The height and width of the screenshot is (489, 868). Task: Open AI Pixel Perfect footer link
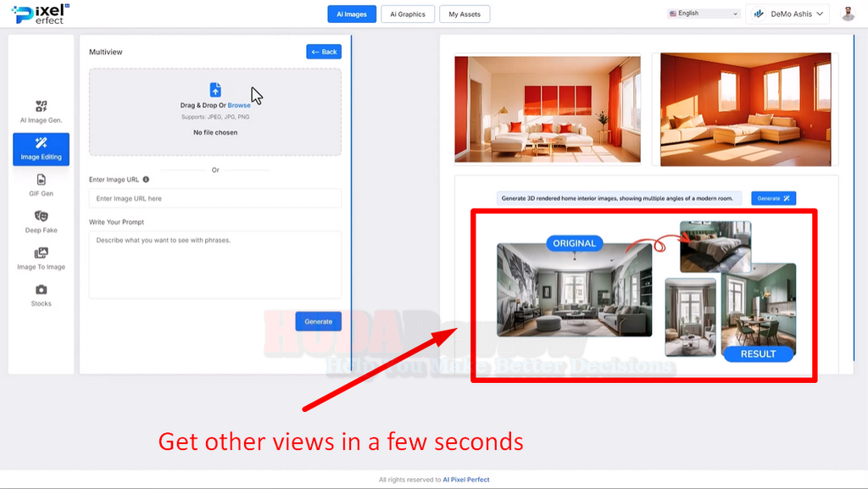click(x=465, y=480)
